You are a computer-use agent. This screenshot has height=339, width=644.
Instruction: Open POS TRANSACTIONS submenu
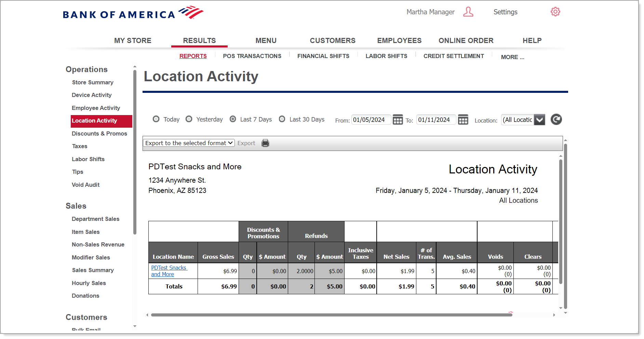252,56
